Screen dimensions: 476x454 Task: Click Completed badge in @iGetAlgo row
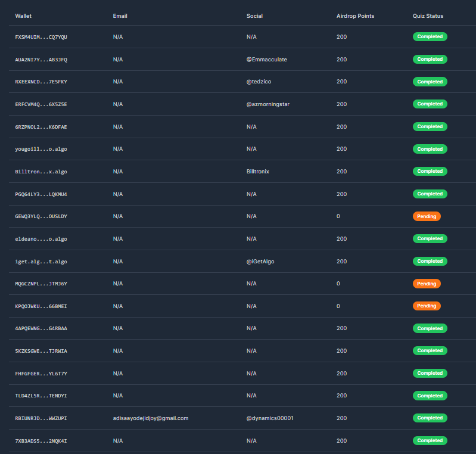coord(430,261)
